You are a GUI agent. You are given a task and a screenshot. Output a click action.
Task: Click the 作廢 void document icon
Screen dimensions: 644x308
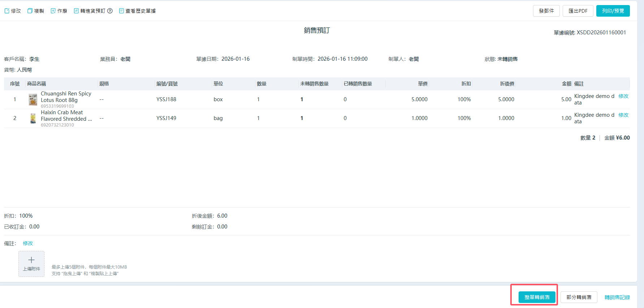tap(53, 11)
